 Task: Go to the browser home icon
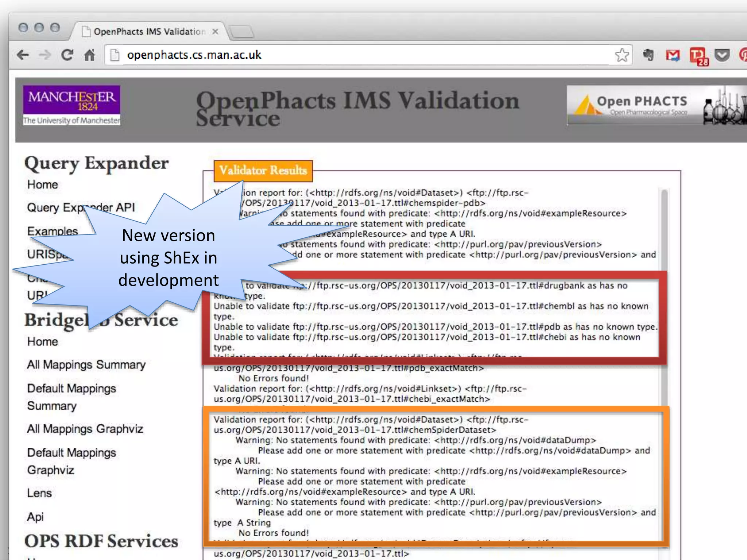click(x=89, y=55)
